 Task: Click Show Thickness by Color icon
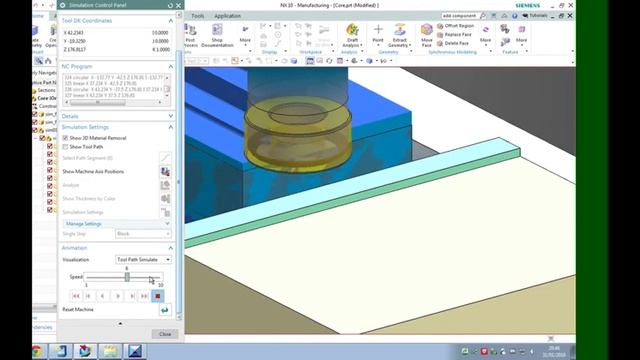[165, 199]
